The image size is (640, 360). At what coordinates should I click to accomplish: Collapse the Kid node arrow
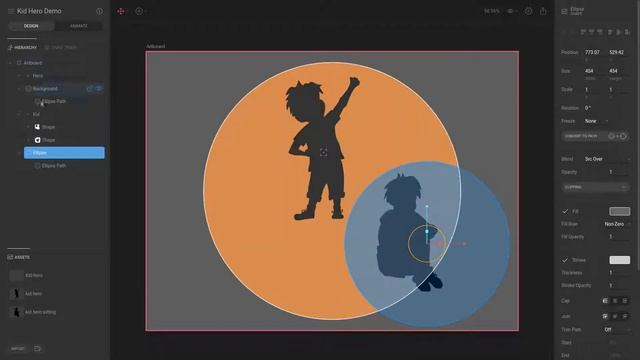pyautogui.click(x=19, y=114)
